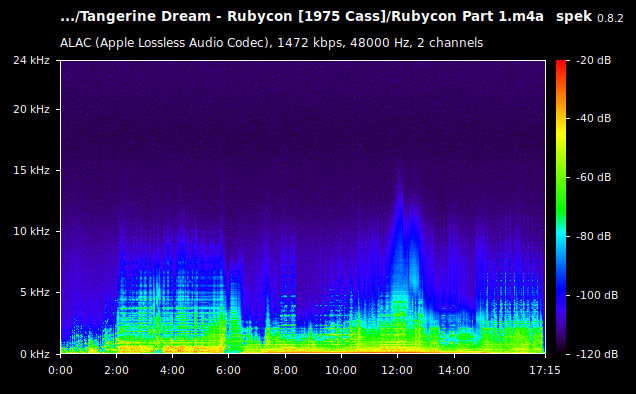Click the '15 kHz' frequency axis label
This screenshot has width=636, height=394.
coord(31,170)
